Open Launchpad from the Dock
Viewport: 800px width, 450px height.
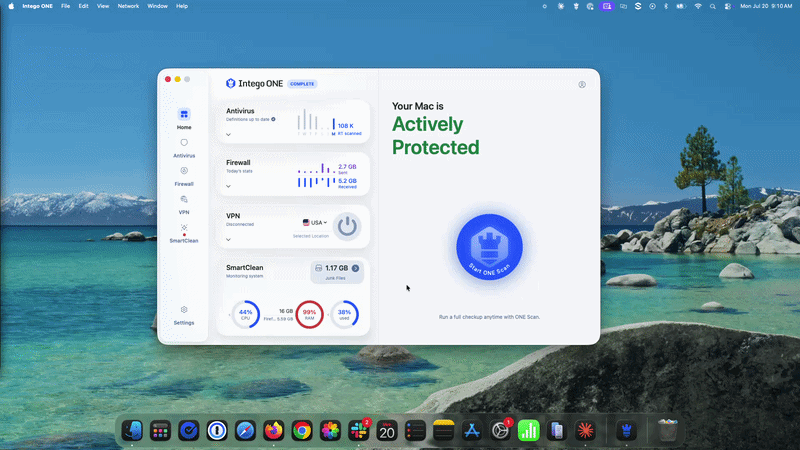pyautogui.click(x=160, y=431)
